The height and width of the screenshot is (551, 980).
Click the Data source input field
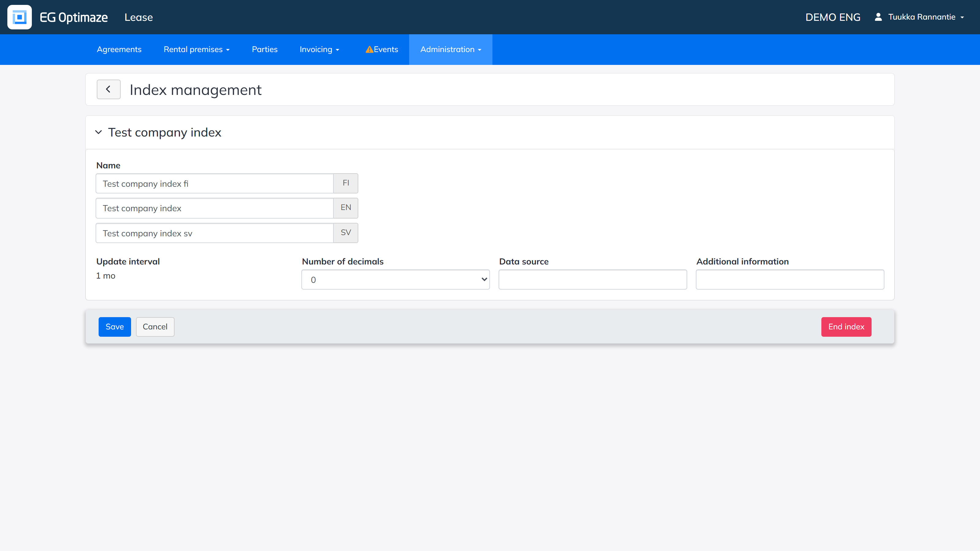coord(593,279)
